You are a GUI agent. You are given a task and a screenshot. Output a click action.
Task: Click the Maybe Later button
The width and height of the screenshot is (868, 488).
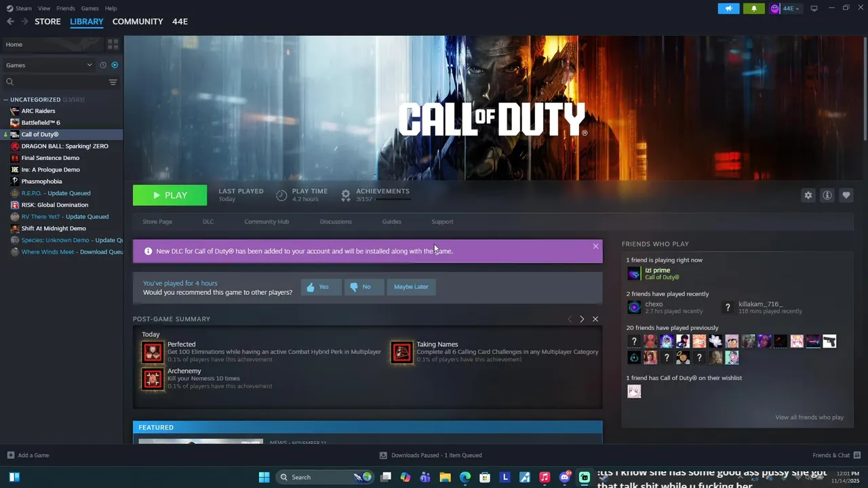411,287
